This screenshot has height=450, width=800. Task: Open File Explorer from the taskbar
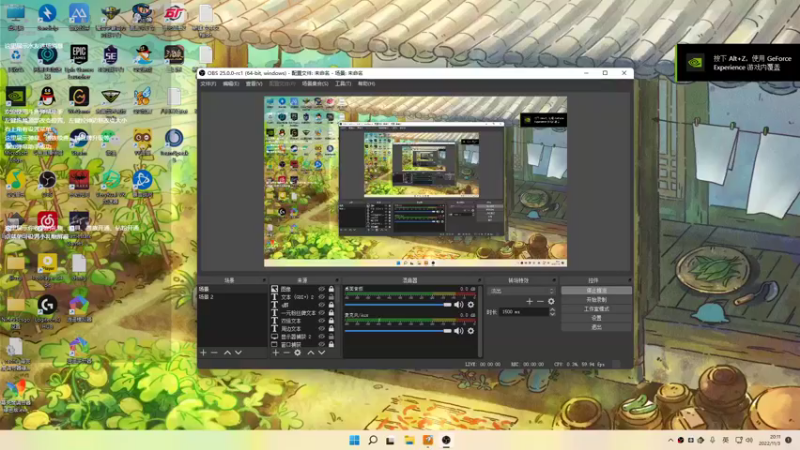click(409, 440)
